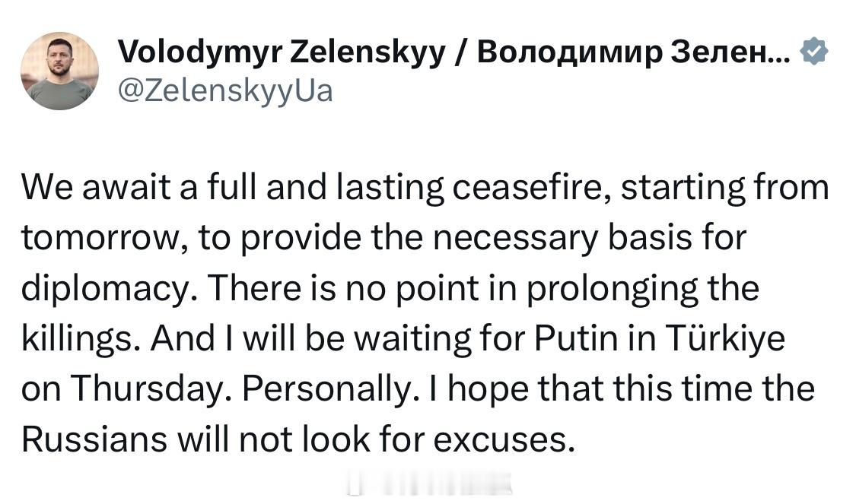Click the word 'Türkiye' in the tweet
The image size is (856, 504).
click(725, 339)
